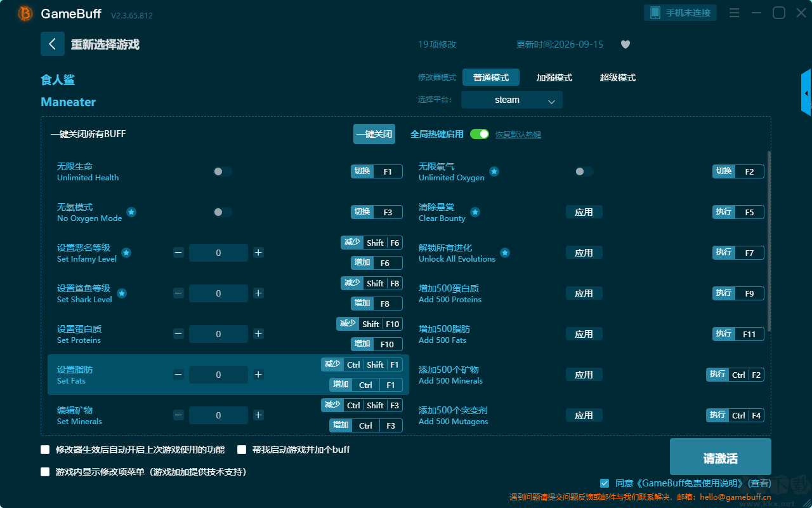Uncheck the GameBuff disclaimer agreement checkbox
The width and height of the screenshot is (812, 508).
[x=605, y=483]
